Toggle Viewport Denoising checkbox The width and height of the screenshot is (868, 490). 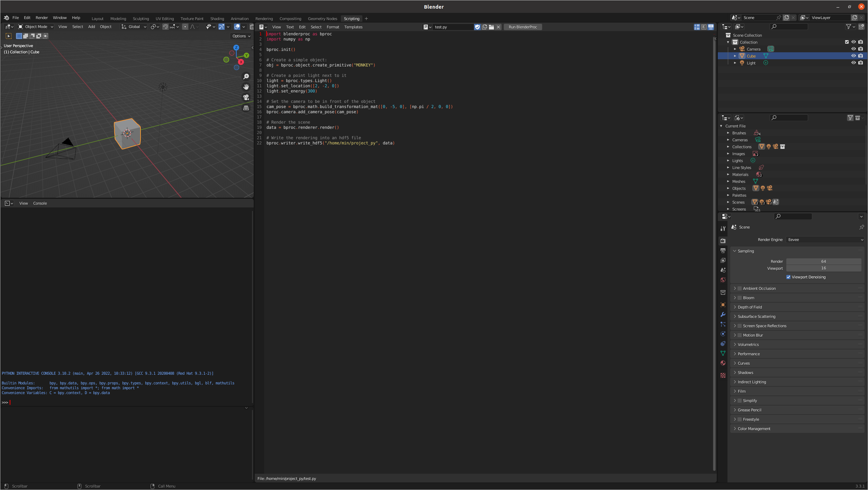tap(788, 277)
